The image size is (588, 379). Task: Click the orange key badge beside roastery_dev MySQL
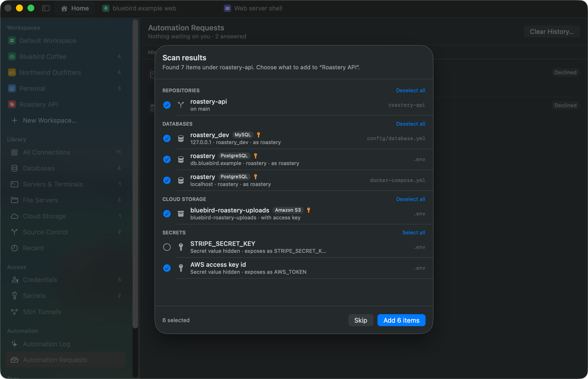[x=258, y=135]
